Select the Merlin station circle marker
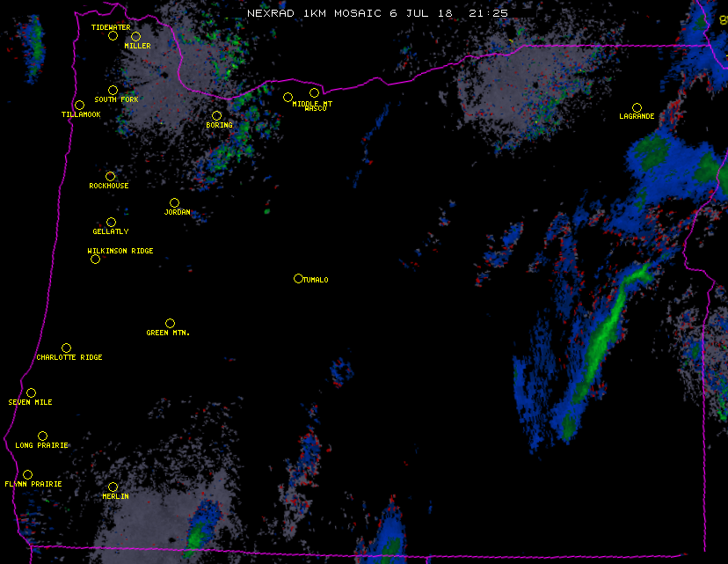This screenshot has height=564, width=728. pos(113,487)
